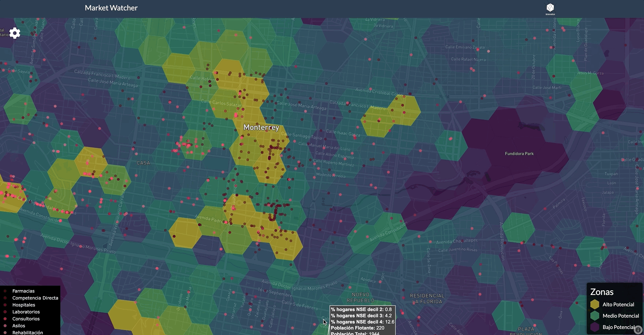Select the Farmacias legend entry
The width and height of the screenshot is (644, 335).
(23, 291)
